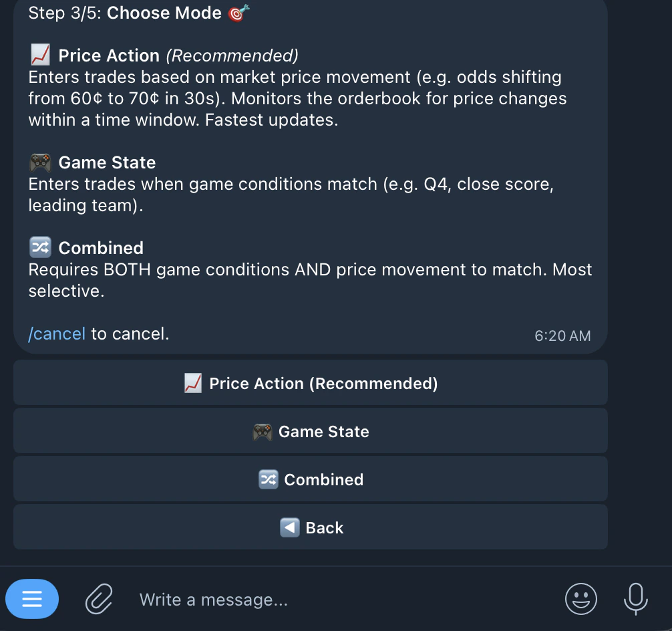The height and width of the screenshot is (631, 672).
Task: Open the blue bot menu button
Action: tap(32, 599)
